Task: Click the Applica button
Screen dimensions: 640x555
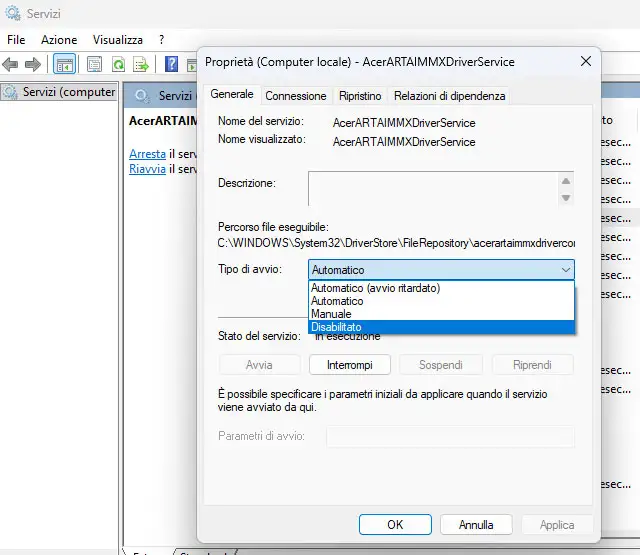Action: tap(557, 524)
